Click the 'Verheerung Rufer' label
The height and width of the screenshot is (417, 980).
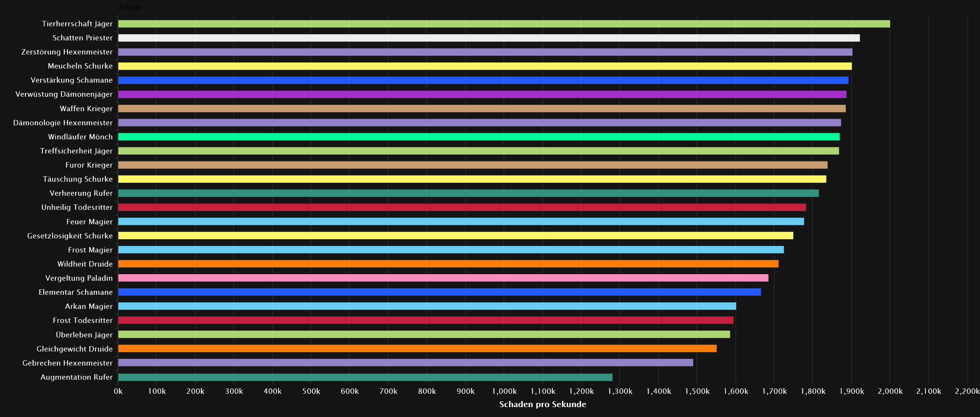point(81,193)
